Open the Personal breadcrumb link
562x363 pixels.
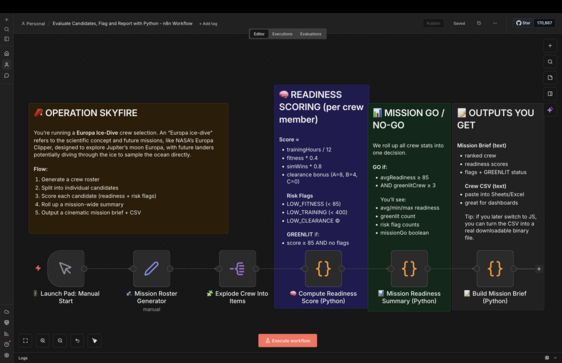pos(33,24)
